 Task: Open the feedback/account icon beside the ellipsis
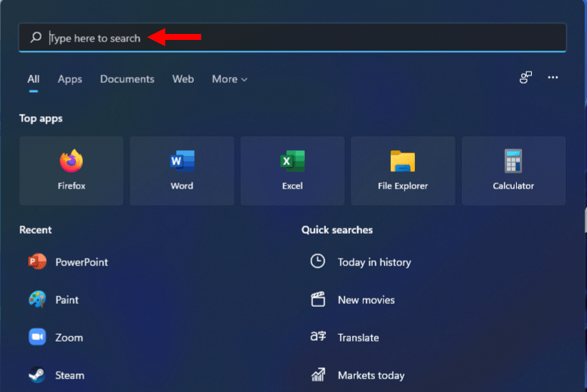coord(526,78)
